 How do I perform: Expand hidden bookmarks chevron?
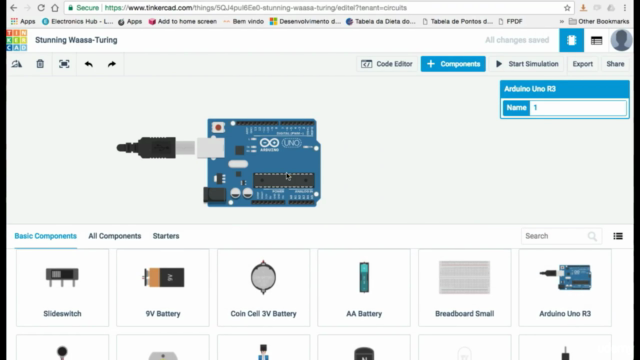point(562,21)
